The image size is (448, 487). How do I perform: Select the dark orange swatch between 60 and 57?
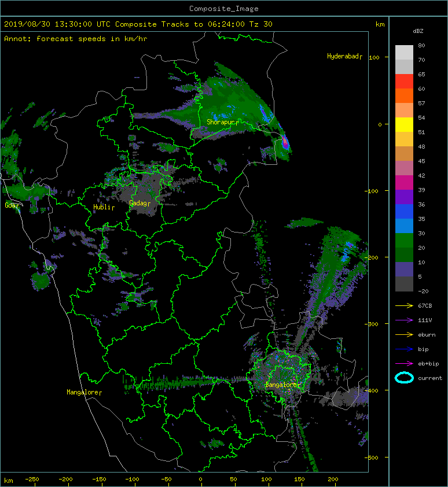404,95
